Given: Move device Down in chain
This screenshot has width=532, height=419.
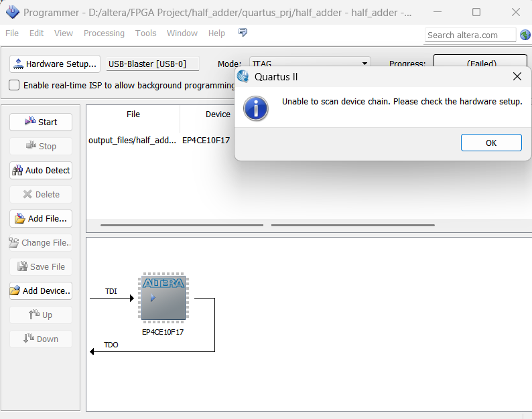Looking at the screenshot, I should (x=41, y=339).
